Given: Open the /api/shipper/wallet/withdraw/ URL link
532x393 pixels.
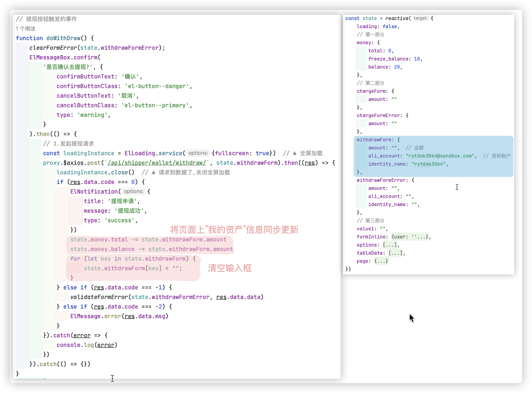Looking at the screenshot, I should click(156, 163).
